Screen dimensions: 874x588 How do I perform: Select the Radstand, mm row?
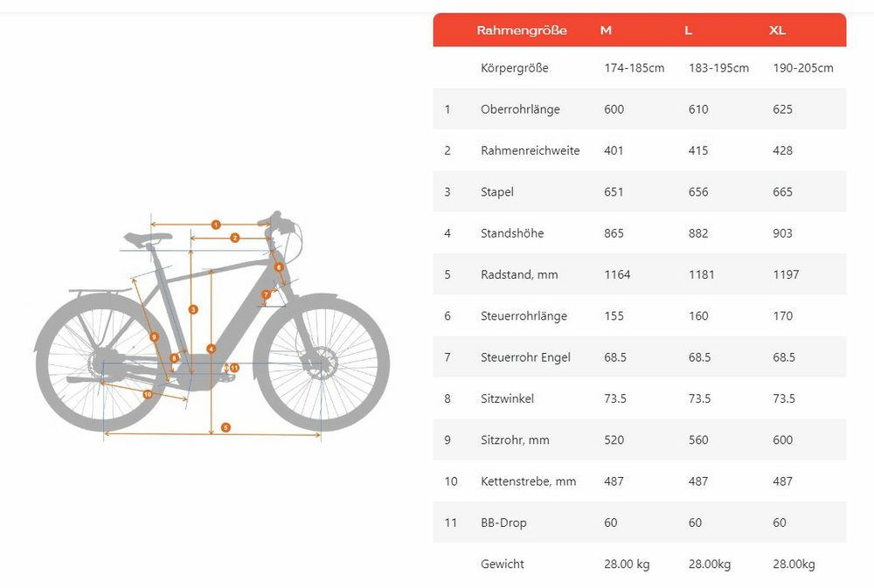pos(640,274)
